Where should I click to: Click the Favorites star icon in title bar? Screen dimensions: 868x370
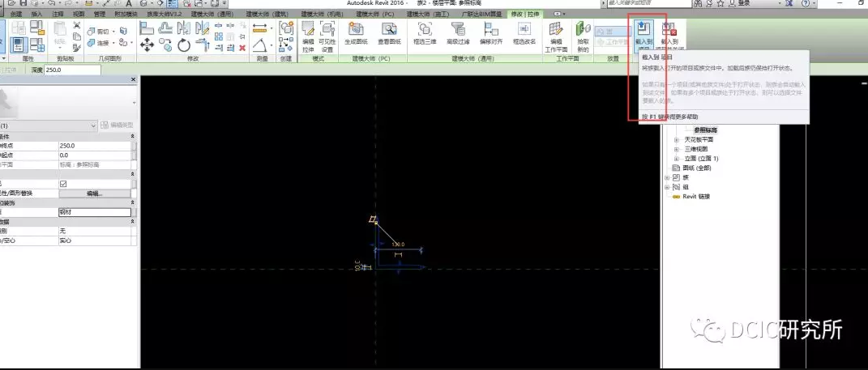click(720, 3)
